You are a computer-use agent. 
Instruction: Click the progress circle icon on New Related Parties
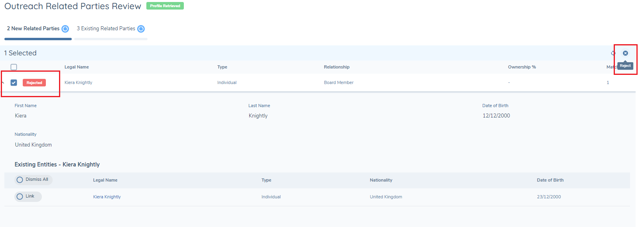tap(65, 29)
